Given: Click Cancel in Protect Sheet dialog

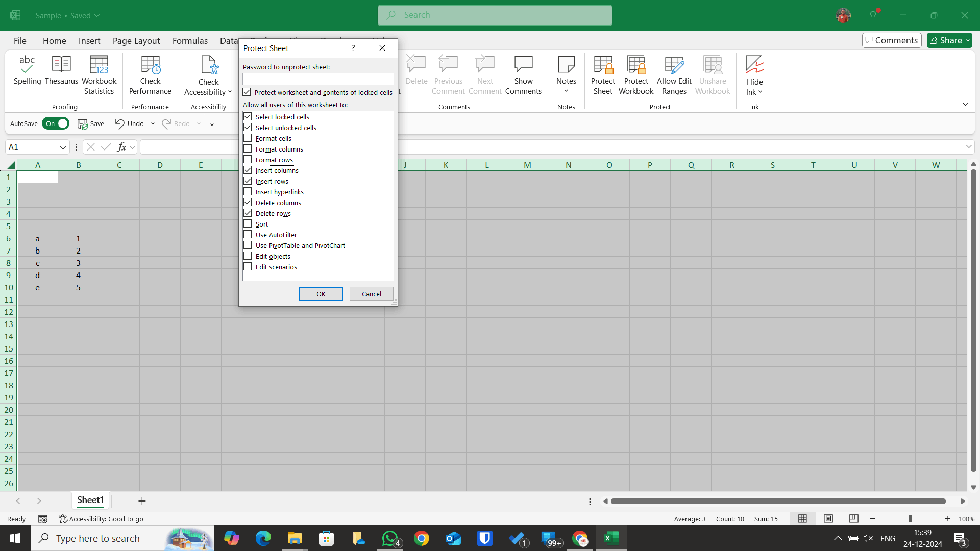Looking at the screenshot, I should (371, 294).
